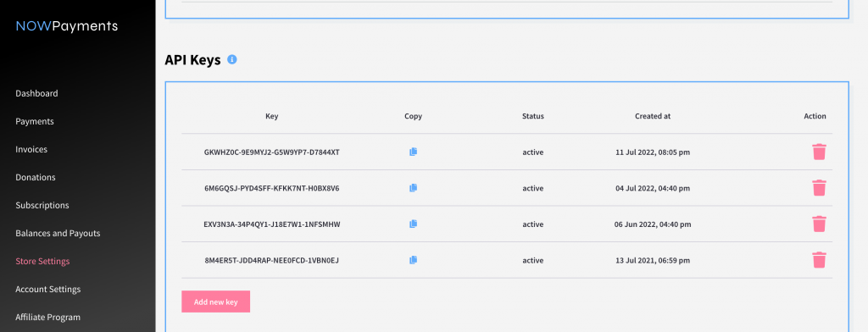
Task: Navigate to Balances and Payouts
Action: click(x=58, y=233)
